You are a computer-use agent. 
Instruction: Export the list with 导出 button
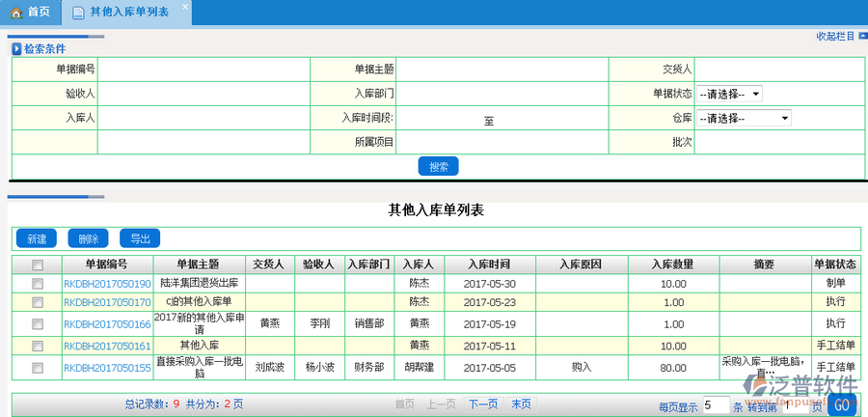tap(140, 238)
